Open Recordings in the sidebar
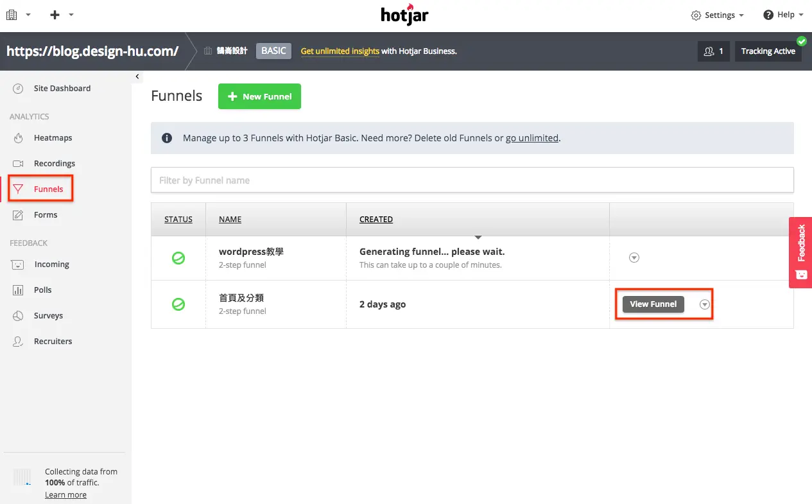This screenshot has height=504, width=812. (x=55, y=164)
